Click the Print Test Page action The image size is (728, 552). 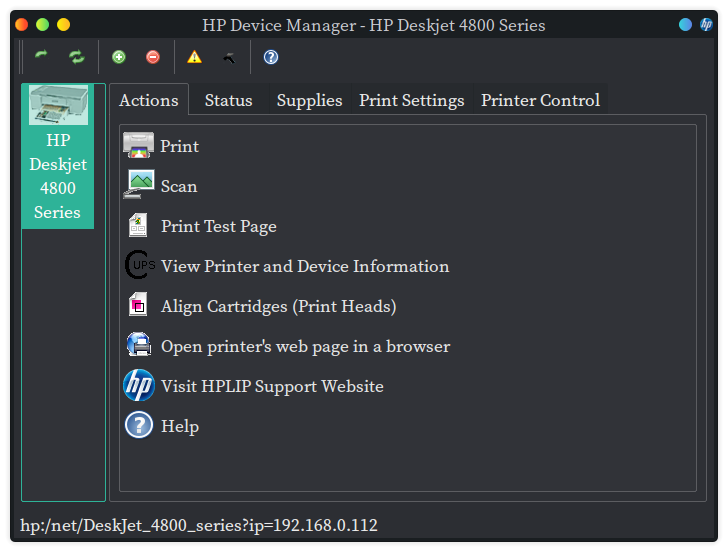[x=218, y=226]
